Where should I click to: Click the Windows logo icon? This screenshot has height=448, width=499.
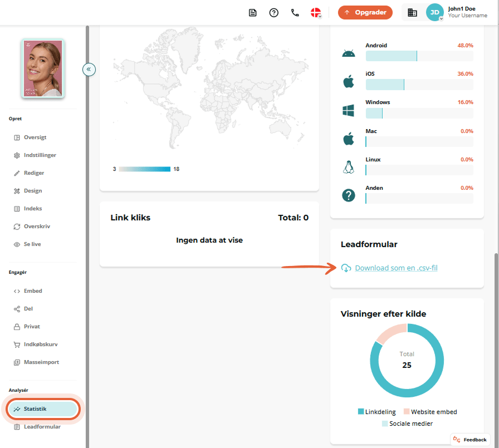[349, 110]
